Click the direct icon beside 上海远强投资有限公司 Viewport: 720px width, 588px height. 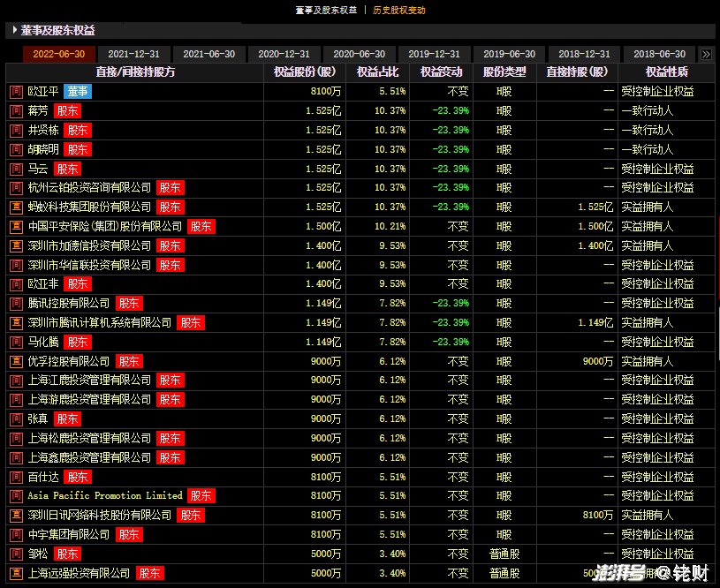point(17,574)
